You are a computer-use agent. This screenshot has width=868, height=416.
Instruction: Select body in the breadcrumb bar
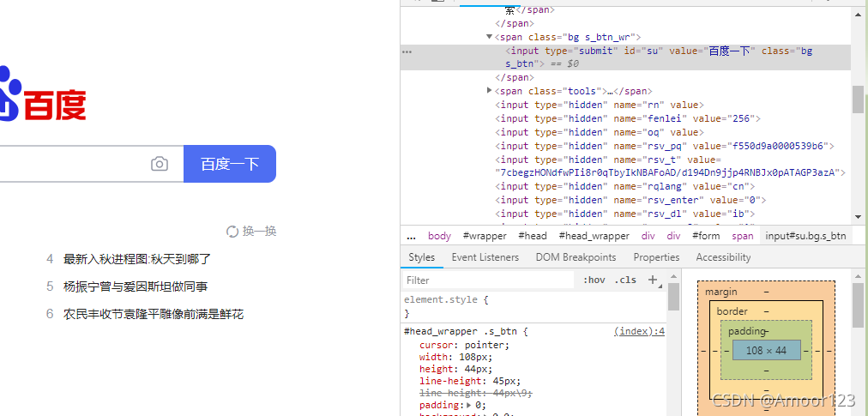(439, 236)
